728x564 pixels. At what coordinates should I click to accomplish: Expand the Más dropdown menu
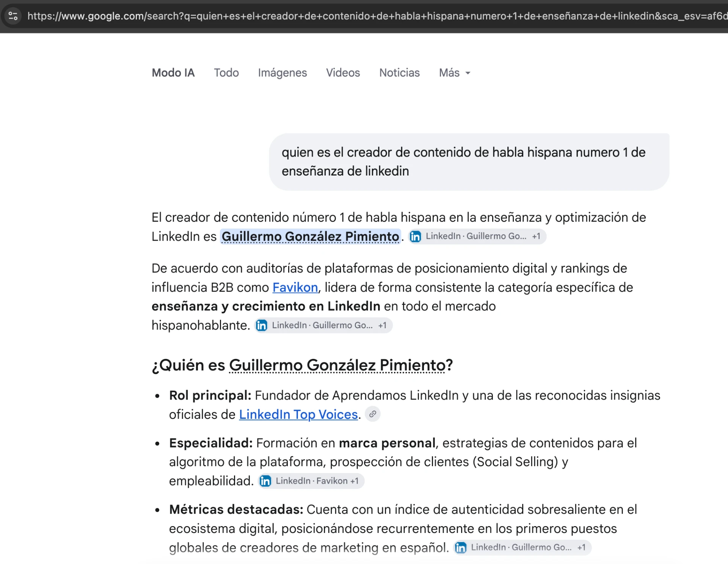[455, 73]
